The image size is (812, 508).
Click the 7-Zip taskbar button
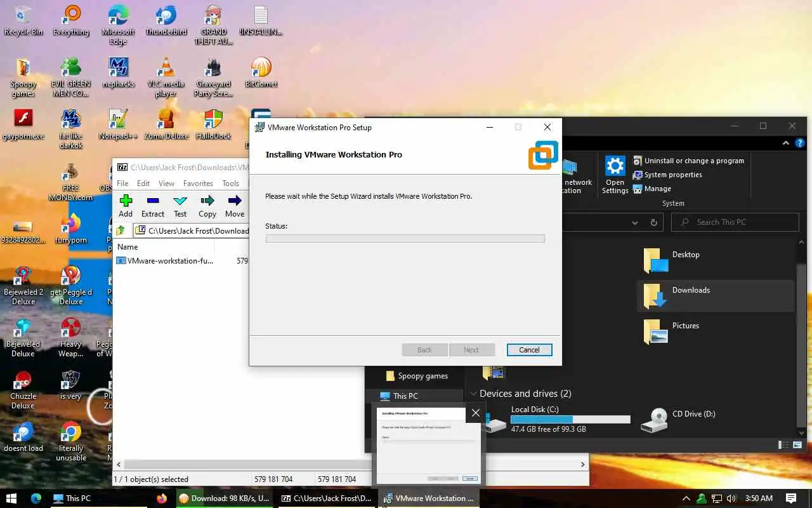(x=327, y=498)
